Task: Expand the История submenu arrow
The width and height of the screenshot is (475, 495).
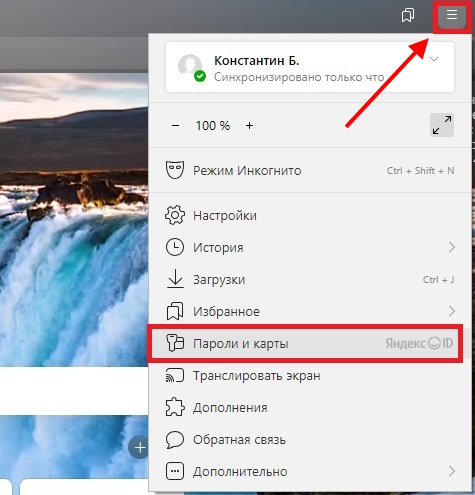Action: click(452, 247)
